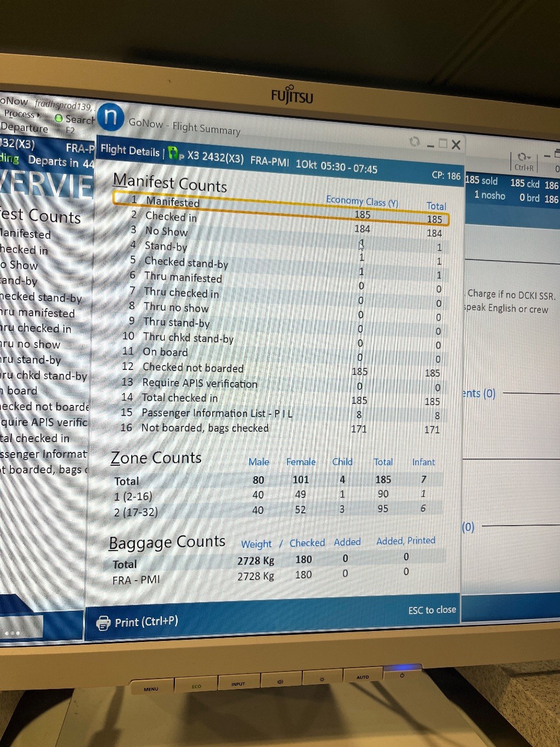Screen dimensions: 560x747
Task: Click the green Search status icon
Action: 59,118
